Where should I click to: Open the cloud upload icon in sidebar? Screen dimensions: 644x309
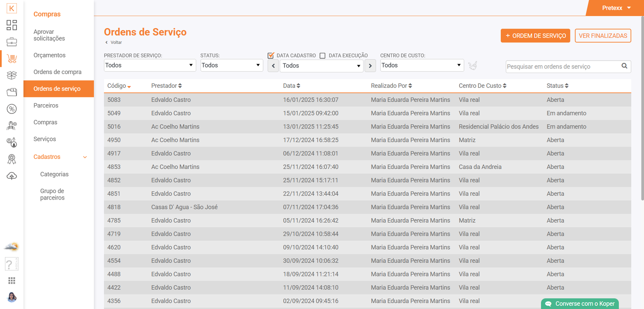coord(12,176)
